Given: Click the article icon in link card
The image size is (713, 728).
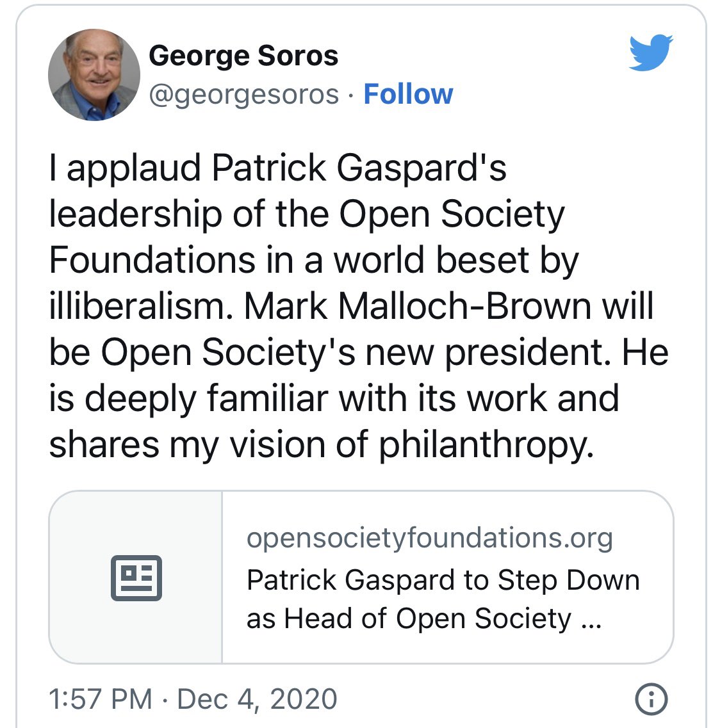Looking at the screenshot, I should click(x=136, y=578).
